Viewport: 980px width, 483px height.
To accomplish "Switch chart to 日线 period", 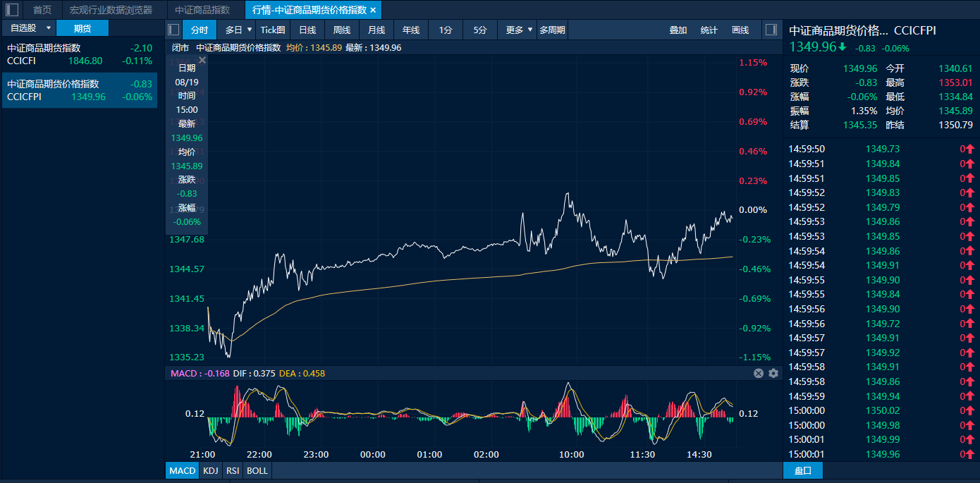I will 307,30.
